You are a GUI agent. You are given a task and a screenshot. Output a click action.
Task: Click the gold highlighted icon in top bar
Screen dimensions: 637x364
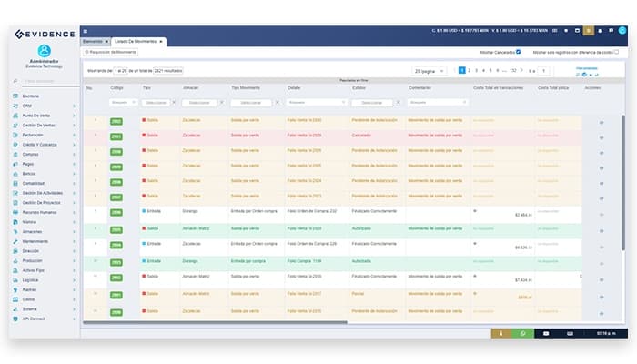coord(588,31)
